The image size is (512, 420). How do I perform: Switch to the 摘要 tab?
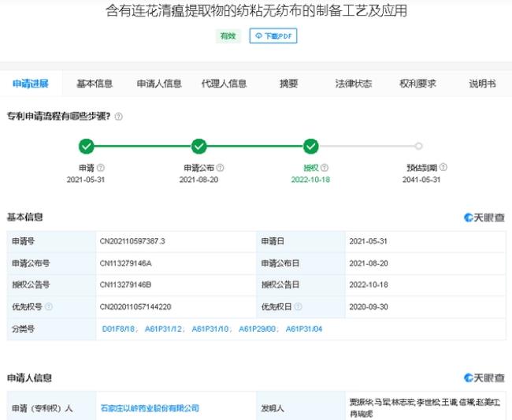pyautogui.click(x=288, y=84)
